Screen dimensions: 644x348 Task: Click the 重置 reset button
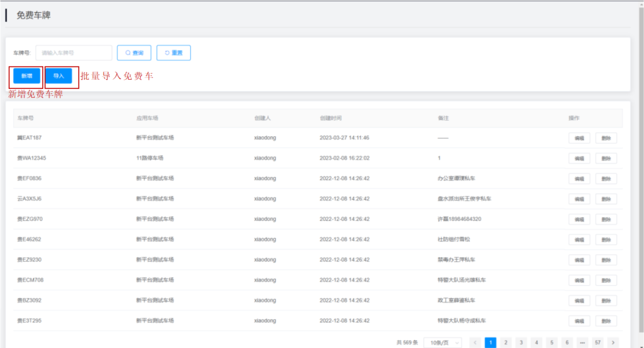pos(174,53)
